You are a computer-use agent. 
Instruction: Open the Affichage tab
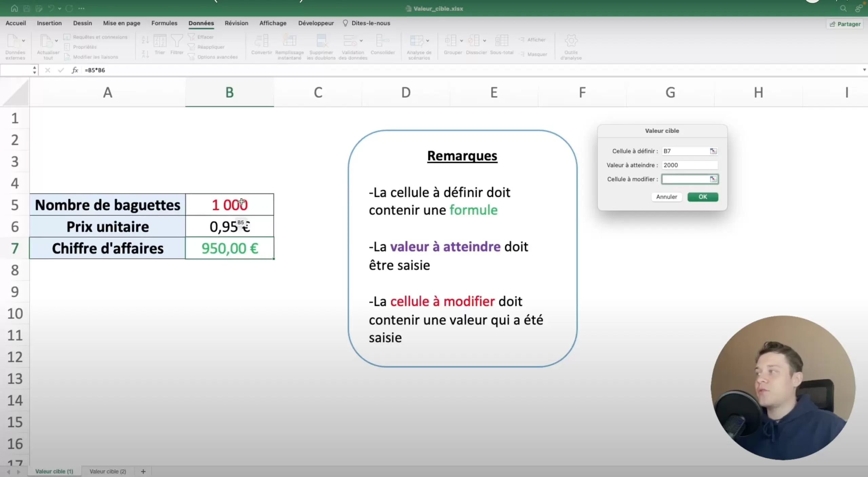click(273, 23)
